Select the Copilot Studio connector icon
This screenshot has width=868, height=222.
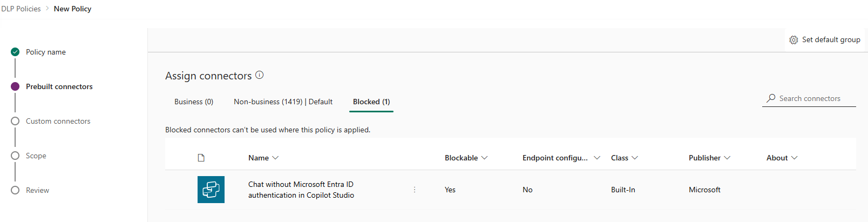pos(211,190)
